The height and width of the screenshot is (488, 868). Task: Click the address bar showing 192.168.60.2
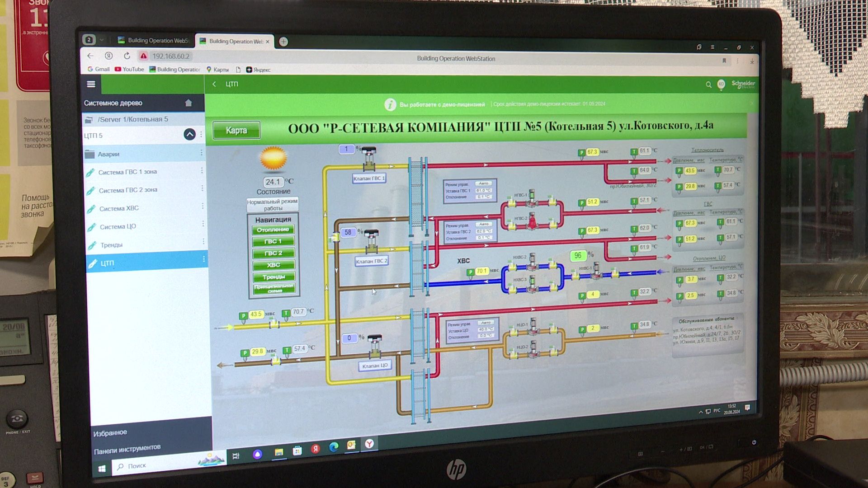[x=171, y=56]
